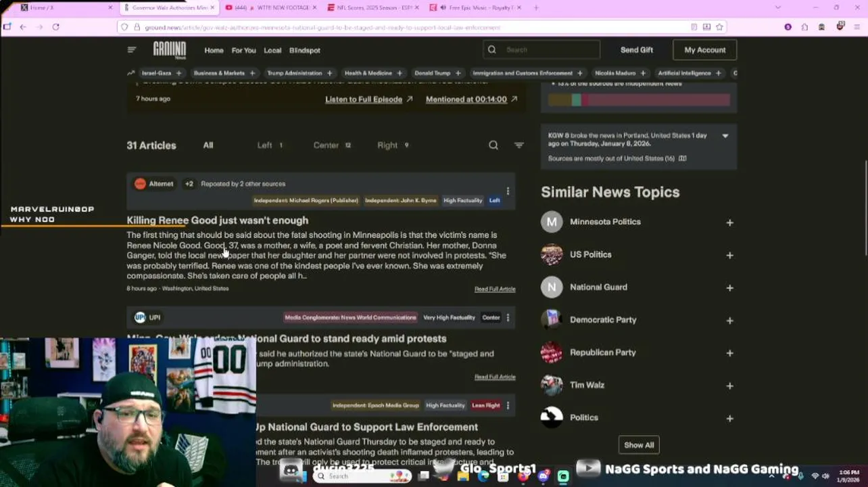Click Show All similar topics button
Viewport: 868px width, 487px height.
(x=639, y=445)
